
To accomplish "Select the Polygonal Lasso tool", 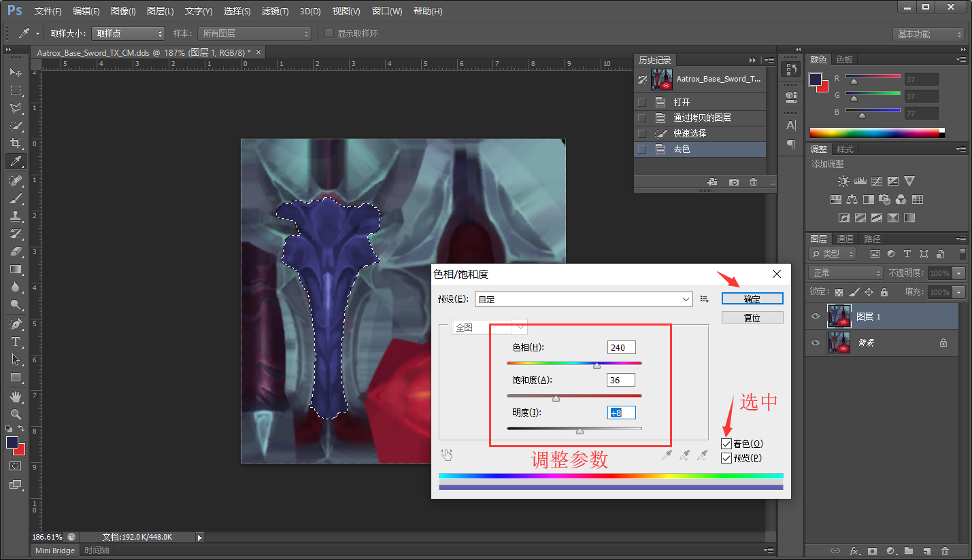I will (16, 108).
